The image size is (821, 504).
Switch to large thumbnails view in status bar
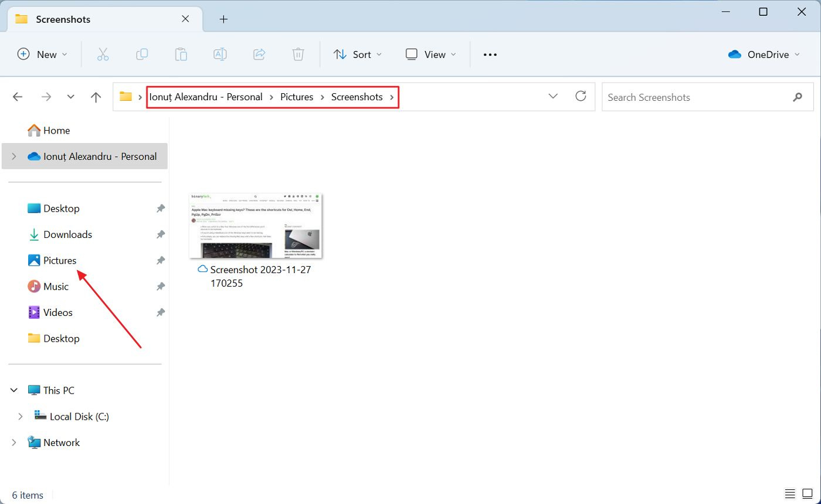click(x=807, y=494)
